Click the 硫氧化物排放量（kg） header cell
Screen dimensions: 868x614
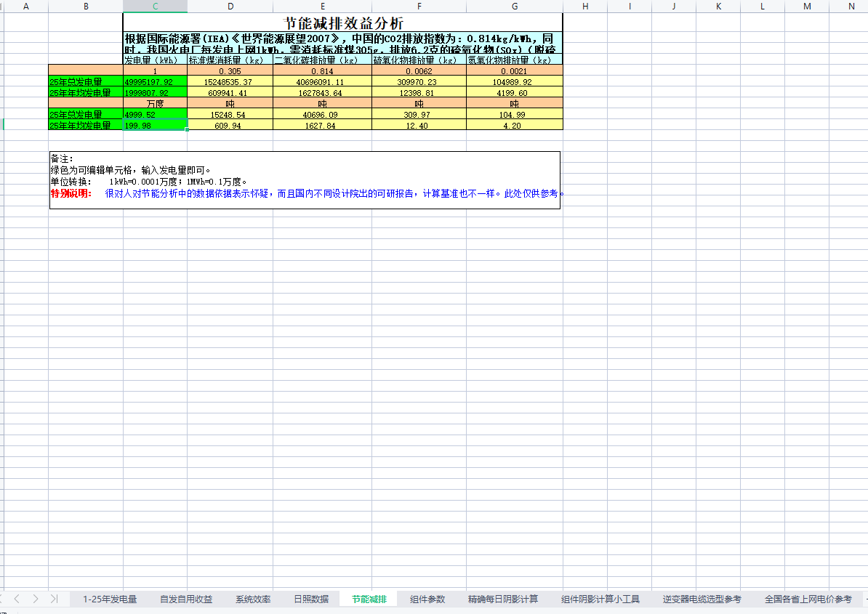click(419, 59)
